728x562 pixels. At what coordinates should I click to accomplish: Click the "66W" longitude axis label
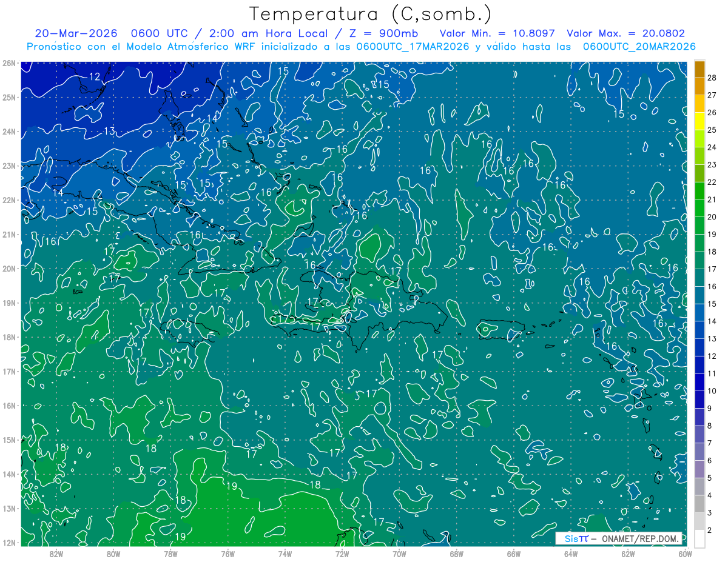tap(514, 554)
